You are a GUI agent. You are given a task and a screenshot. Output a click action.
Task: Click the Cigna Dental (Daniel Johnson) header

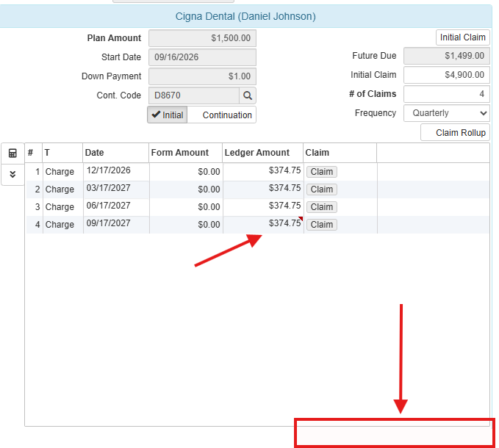pyautogui.click(x=245, y=16)
